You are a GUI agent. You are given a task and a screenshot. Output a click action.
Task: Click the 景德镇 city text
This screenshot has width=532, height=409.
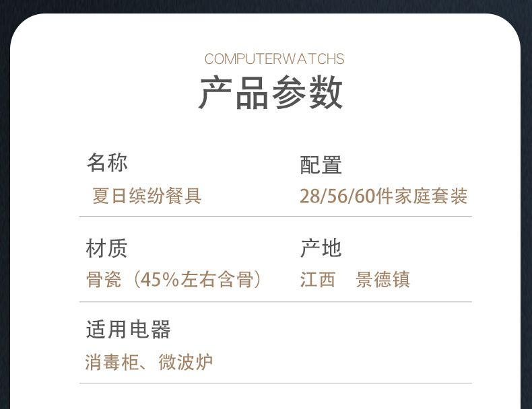[x=383, y=279]
